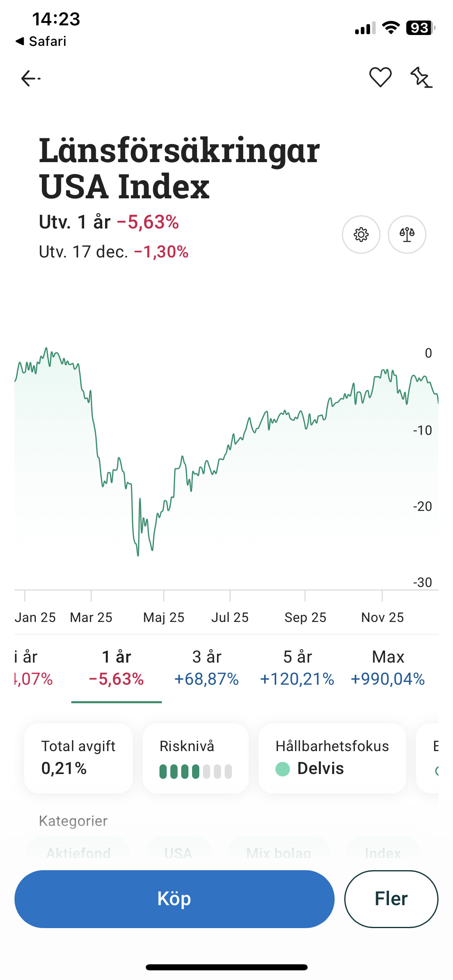This screenshot has width=453, height=980.
Task: Select the partially hidden leftmost period tab
Action: 33,668
